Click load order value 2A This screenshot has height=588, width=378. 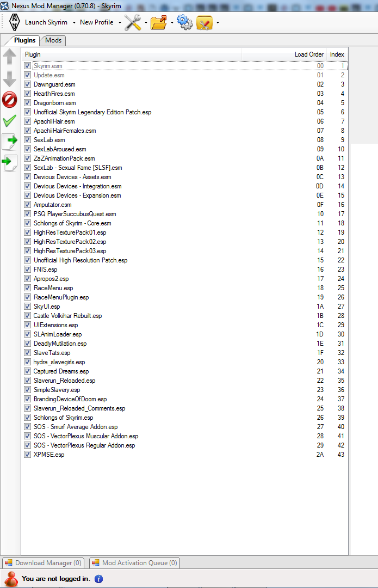click(320, 455)
